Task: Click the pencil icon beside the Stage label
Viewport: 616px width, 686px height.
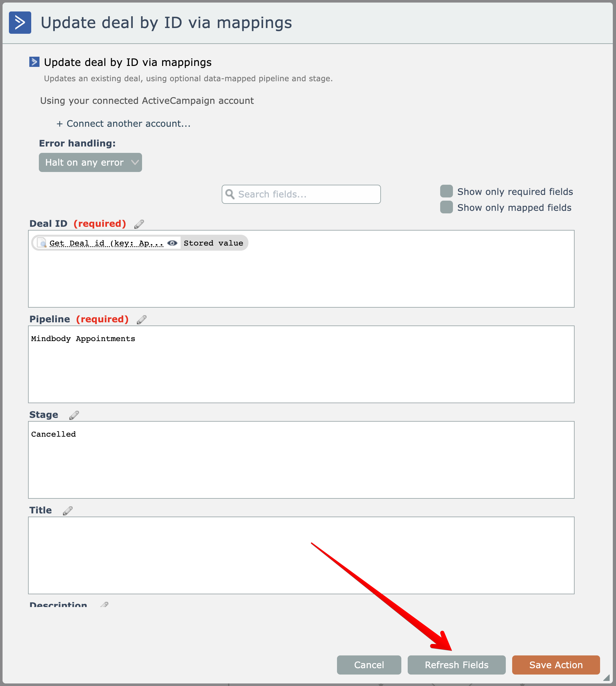Action: pyautogui.click(x=74, y=415)
